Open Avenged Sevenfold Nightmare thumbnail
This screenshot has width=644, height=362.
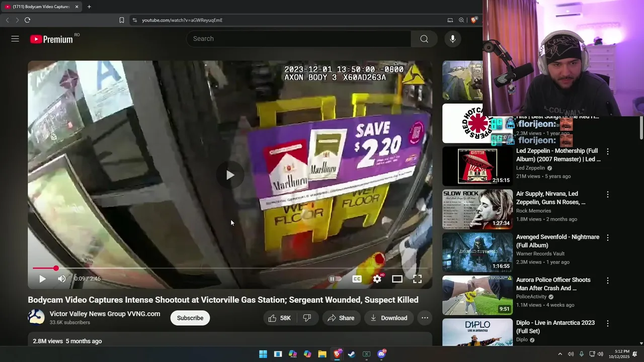point(477,252)
